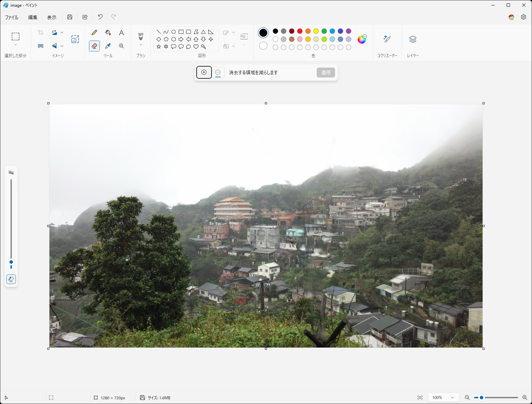Pick the green color swatch
Viewport: 532px width, 404px height.
tap(324, 31)
